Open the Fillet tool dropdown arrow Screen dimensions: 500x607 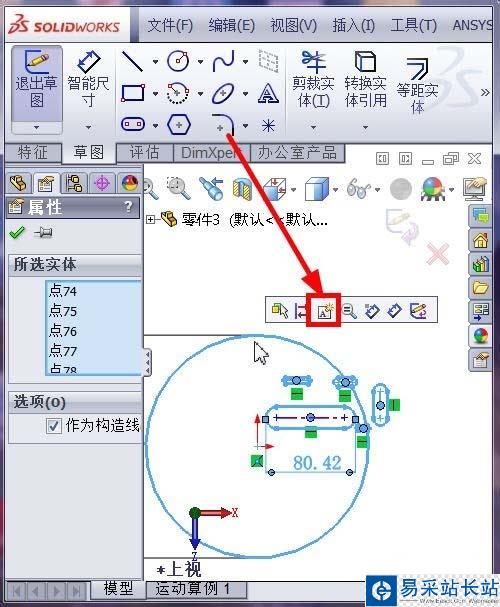[x=246, y=125]
